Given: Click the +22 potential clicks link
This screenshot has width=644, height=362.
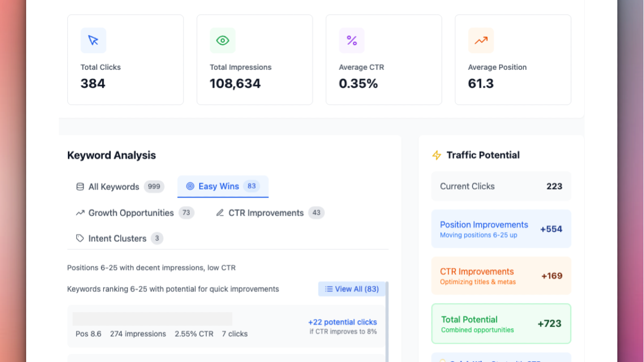Looking at the screenshot, I should point(342,322).
